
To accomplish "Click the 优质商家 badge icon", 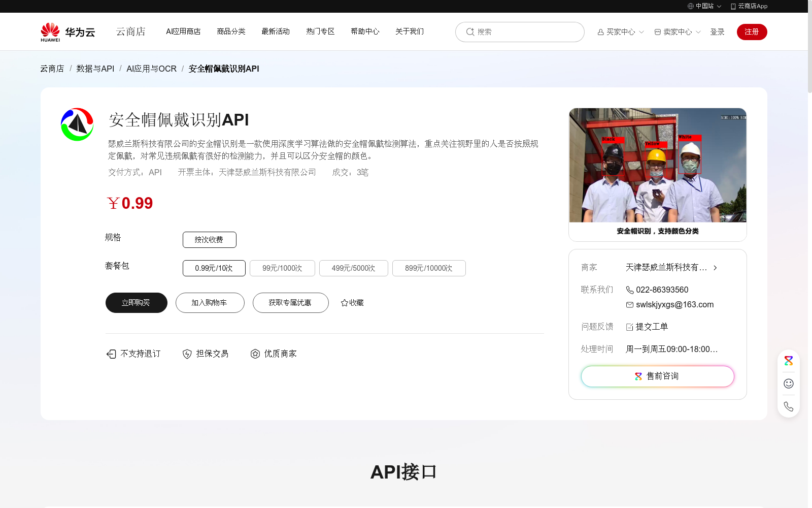I will (x=255, y=354).
